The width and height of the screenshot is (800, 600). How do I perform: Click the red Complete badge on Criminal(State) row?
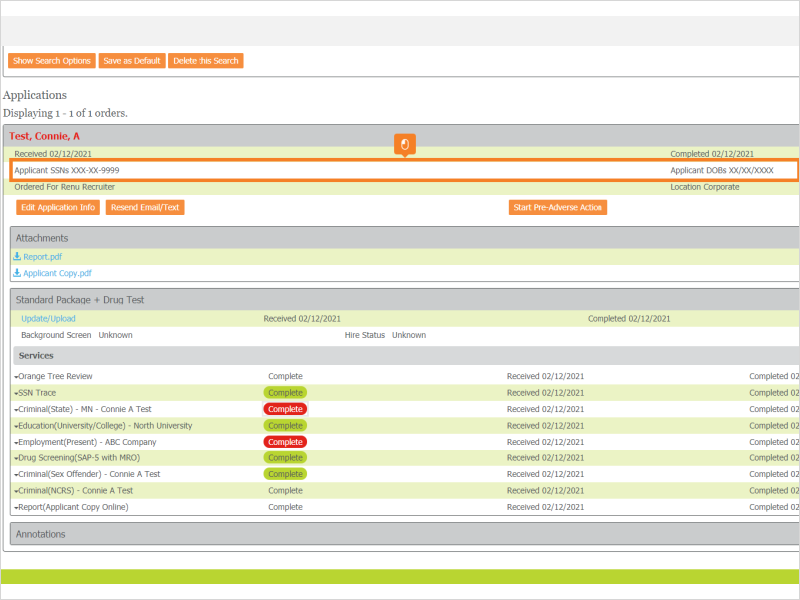[285, 408]
